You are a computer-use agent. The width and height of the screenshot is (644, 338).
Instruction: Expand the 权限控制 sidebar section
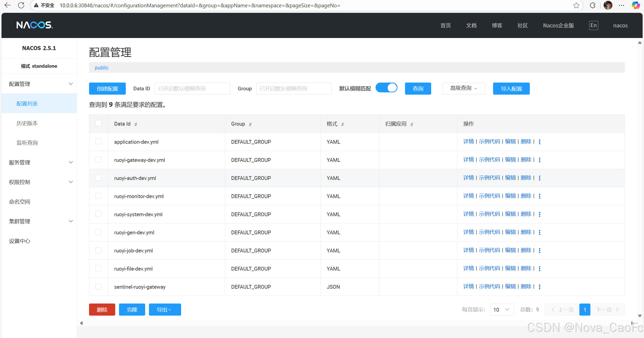pos(39,182)
